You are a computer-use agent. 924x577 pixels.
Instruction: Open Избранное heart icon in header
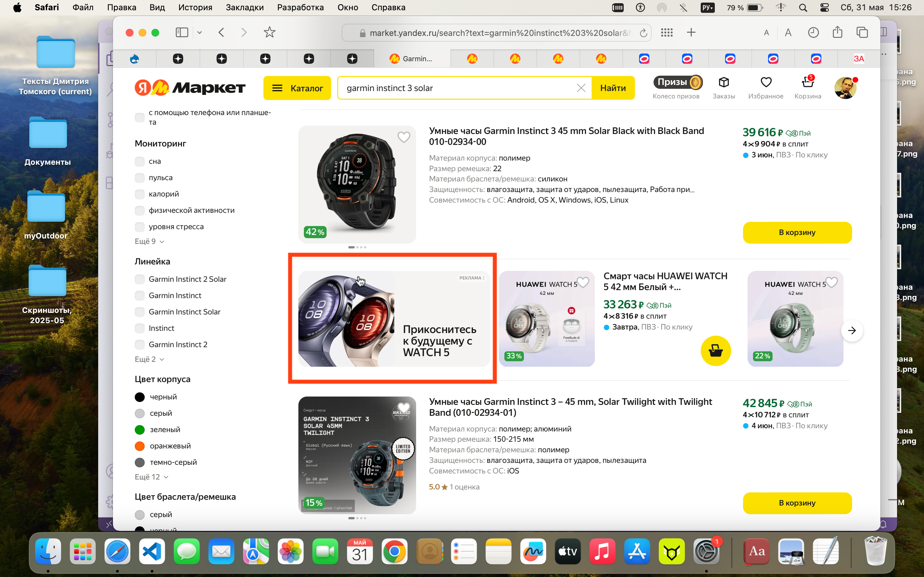point(766,82)
